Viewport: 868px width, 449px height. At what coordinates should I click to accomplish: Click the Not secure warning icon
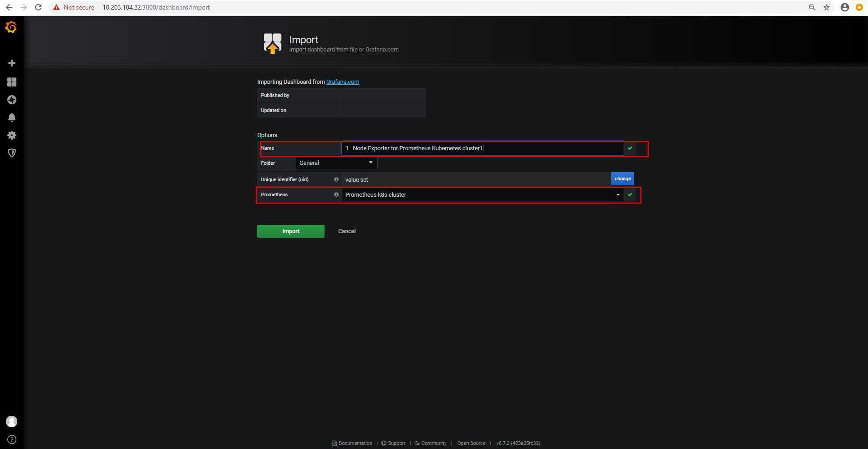pos(56,7)
